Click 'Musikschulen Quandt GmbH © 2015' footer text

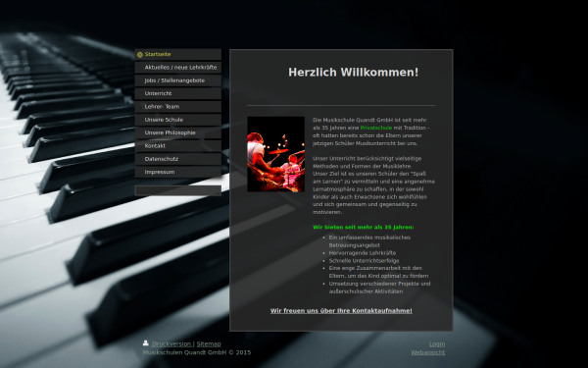(x=197, y=352)
